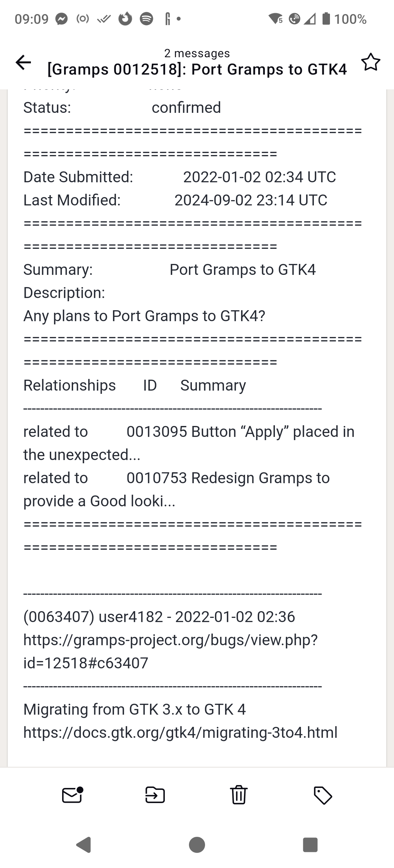The image size is (394, 868).
Task: Open the docs.gtk.org migrating-3to4 link
Action: click(181, 732)
